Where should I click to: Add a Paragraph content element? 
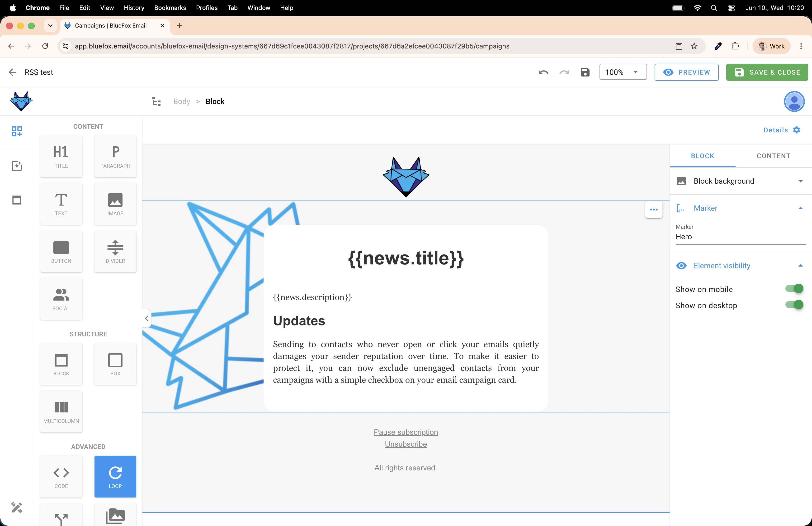coord(115,156)
